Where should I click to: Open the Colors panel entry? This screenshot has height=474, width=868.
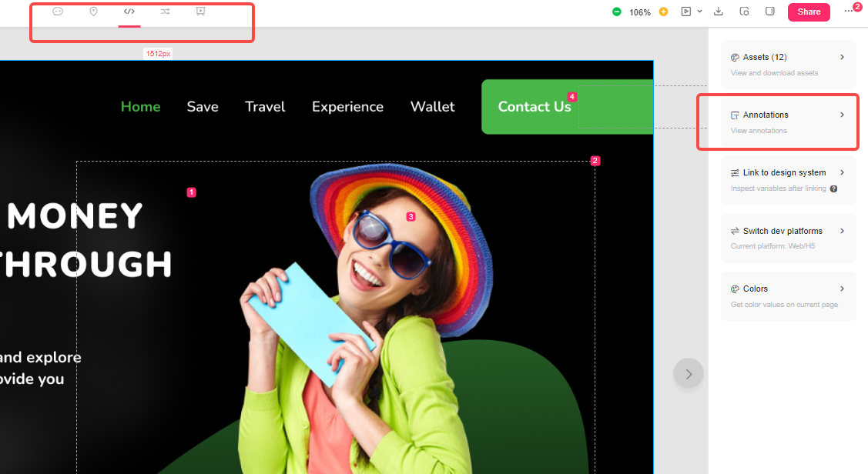click(789, 296)
